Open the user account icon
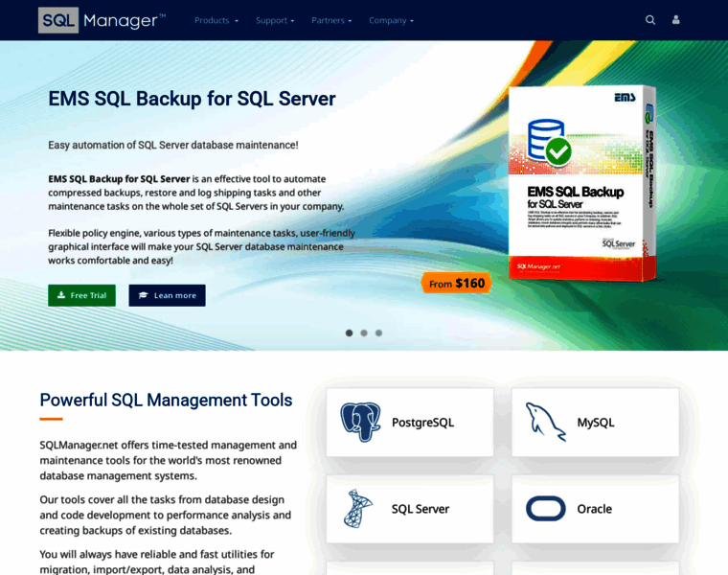Viewport: 728px width, 575px height. click(x=676, y=19)
